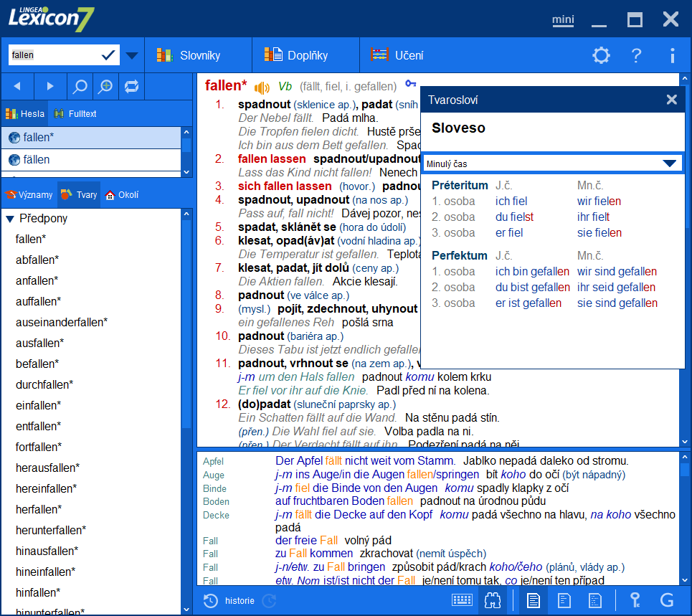Open advanced search with the magnifier-plus icon
Image resolution: width=692 pixels, height=616 pixels.
(105, 86)
